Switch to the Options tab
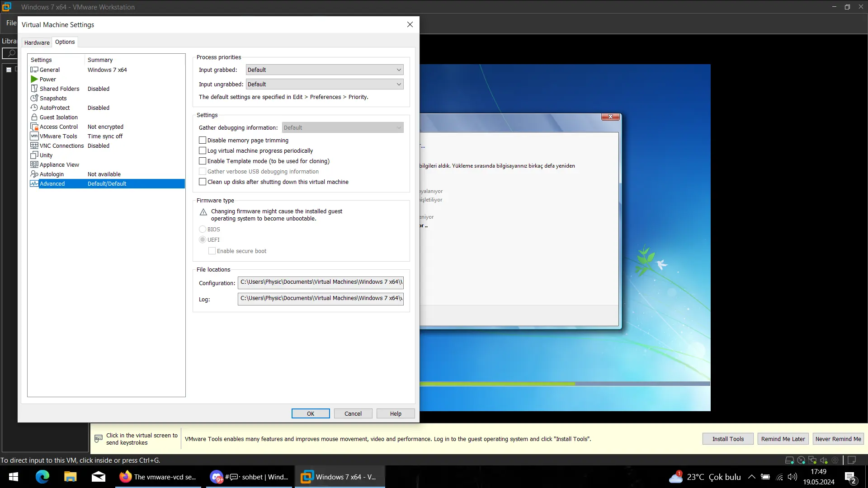 pos(65,42)
